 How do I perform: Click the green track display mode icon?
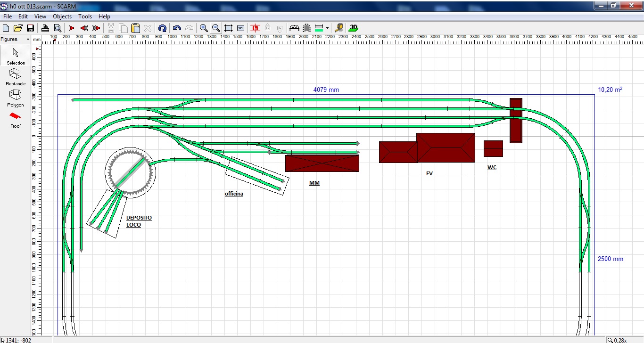pos(319,28)
